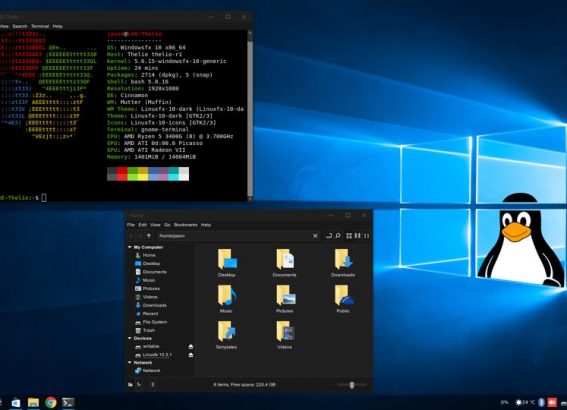567x410 pixels.
Task: Select Recent in the file manager sidebar
Action: pos(146,313)
